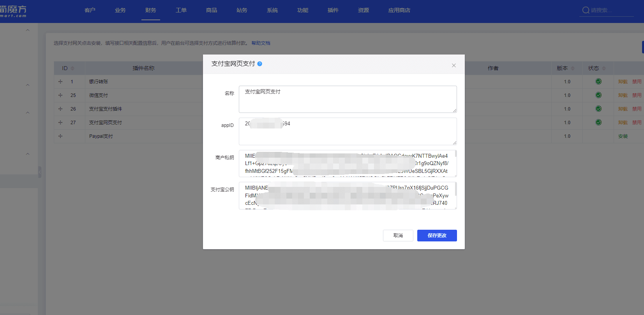This screenshot has height=315, width=644.
Task: Sort table by 状态 column arrows
Action: point(604,68)
